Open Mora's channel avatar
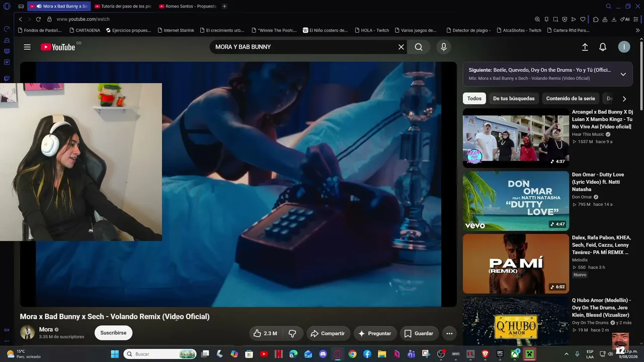 (27, 332)
